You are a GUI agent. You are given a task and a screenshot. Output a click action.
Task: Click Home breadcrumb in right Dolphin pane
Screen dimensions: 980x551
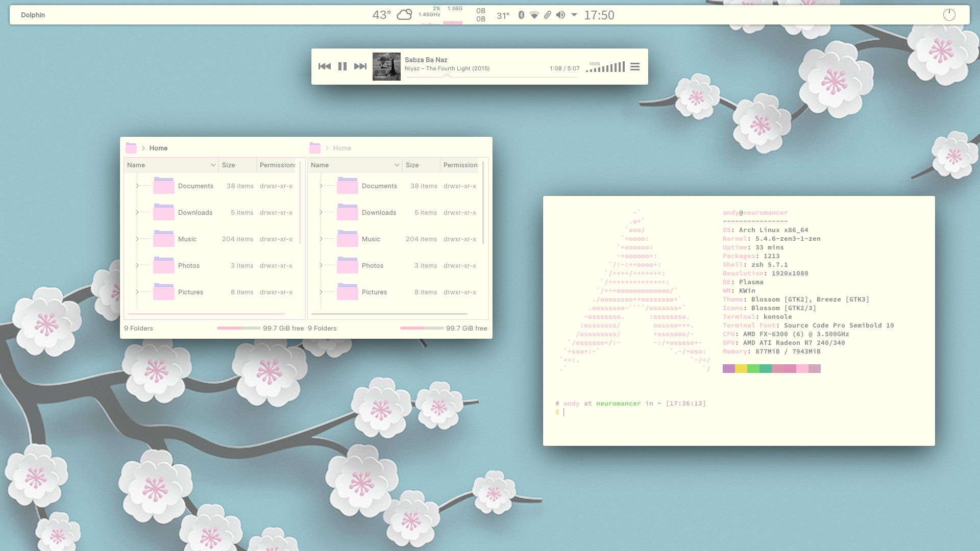pyautogui.click(x=342, y=148)
